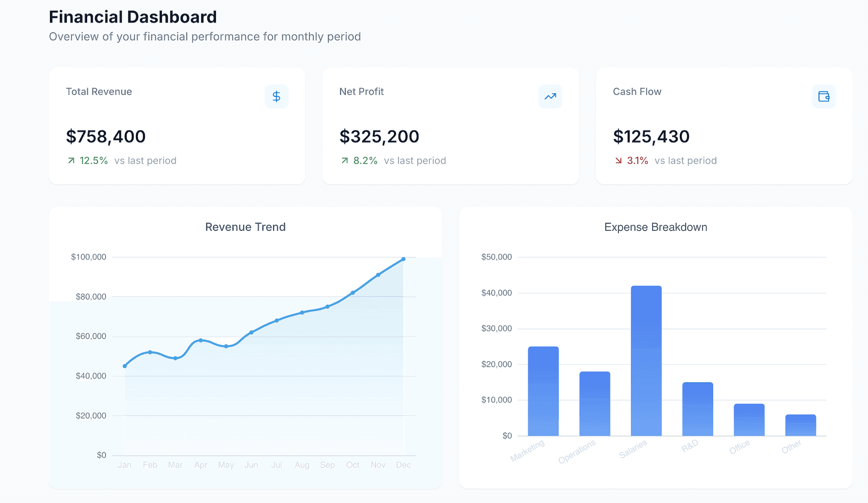Click the Office expense bar
This screenshot has height=503, width=868.
(x=749, y=420)
